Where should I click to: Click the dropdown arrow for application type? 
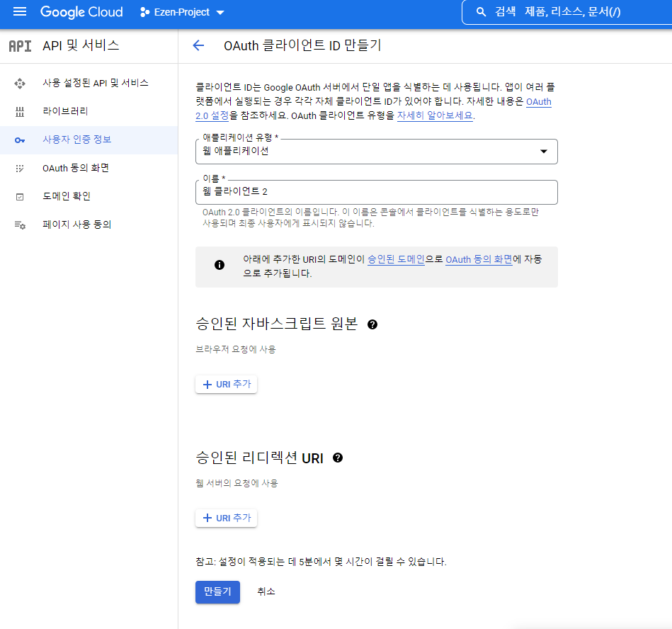pos(543,152)
